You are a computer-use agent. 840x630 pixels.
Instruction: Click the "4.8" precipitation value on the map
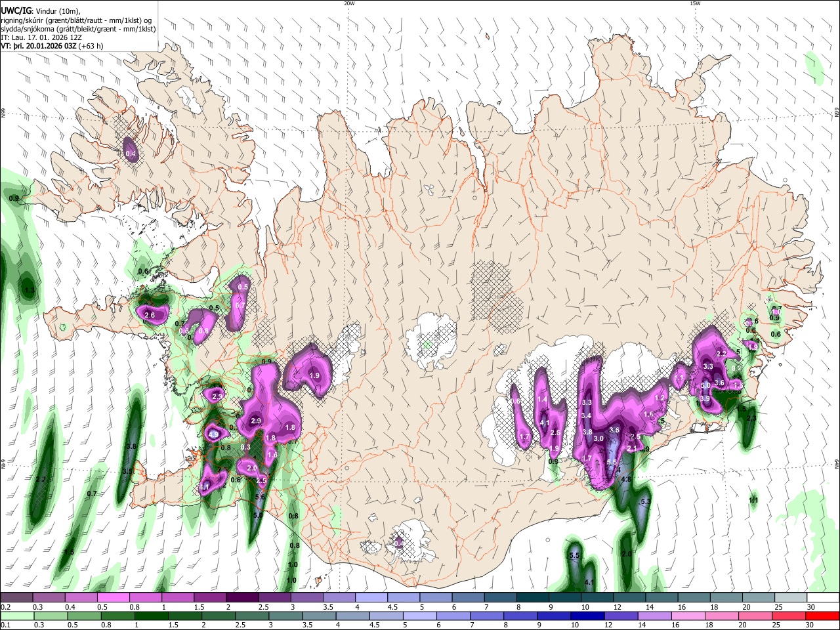(x=625, y=480)
